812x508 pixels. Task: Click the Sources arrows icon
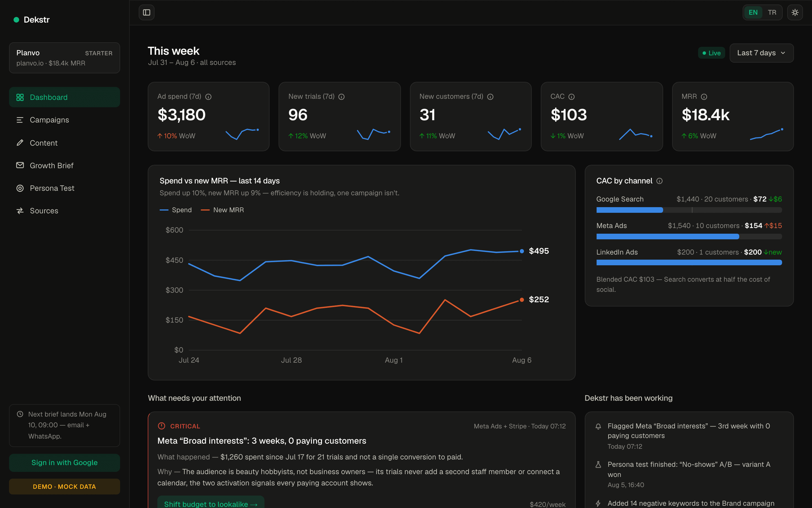[x=20, y=211]
